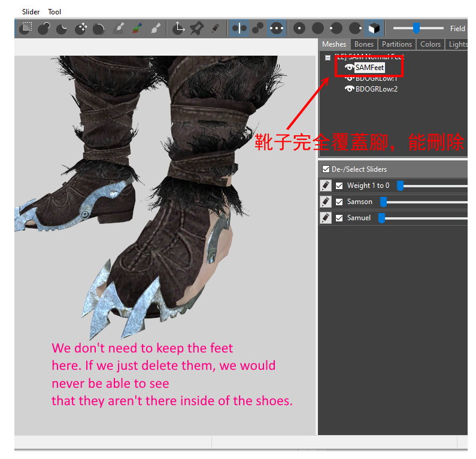Screen dimensions: 476x459
Task: Move the Samuel slider handle
Action: pos(381,218)
